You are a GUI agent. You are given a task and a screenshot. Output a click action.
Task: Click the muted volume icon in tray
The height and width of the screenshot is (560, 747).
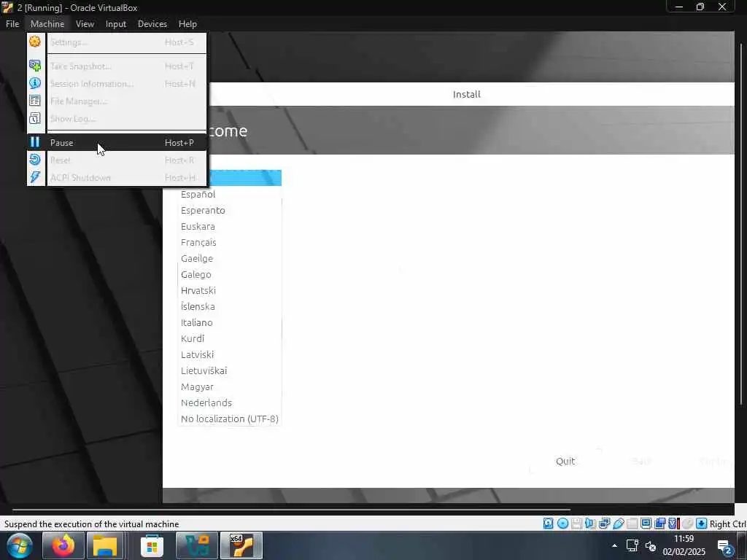point(650,546)
